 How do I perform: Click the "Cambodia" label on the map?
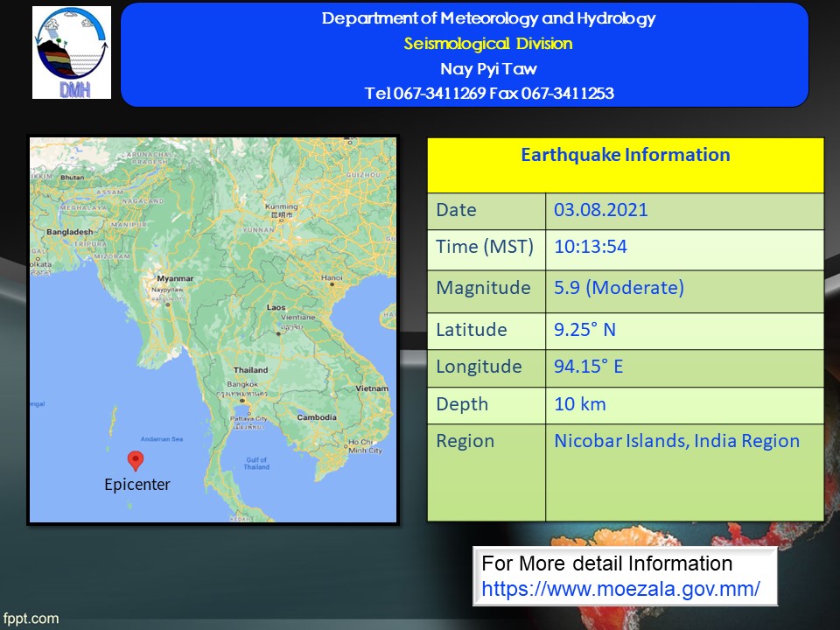pos(317,417)
